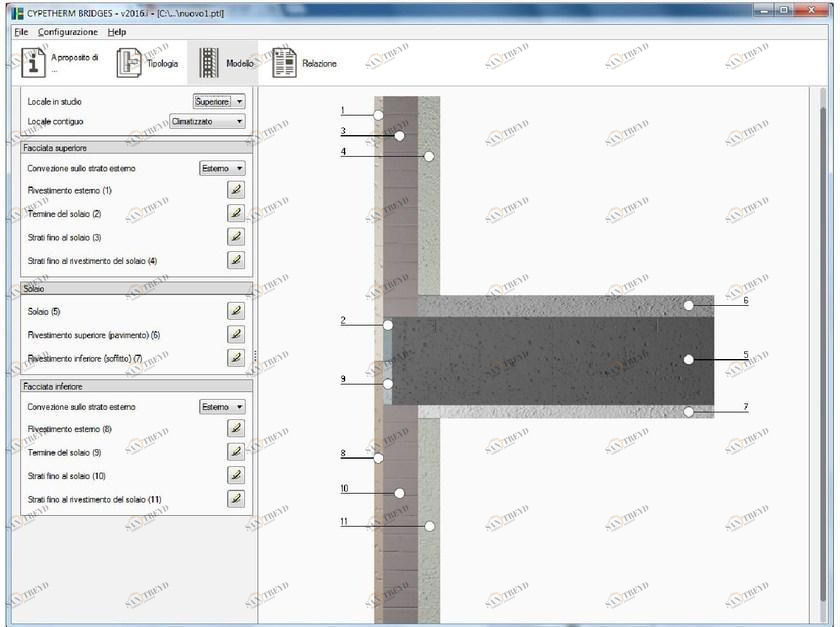The width and height of the screenshot is (840, 627).
Task: Edit Rivestimento esterno (8) in Facciata inferiore
Action: [x=235, y=427]
